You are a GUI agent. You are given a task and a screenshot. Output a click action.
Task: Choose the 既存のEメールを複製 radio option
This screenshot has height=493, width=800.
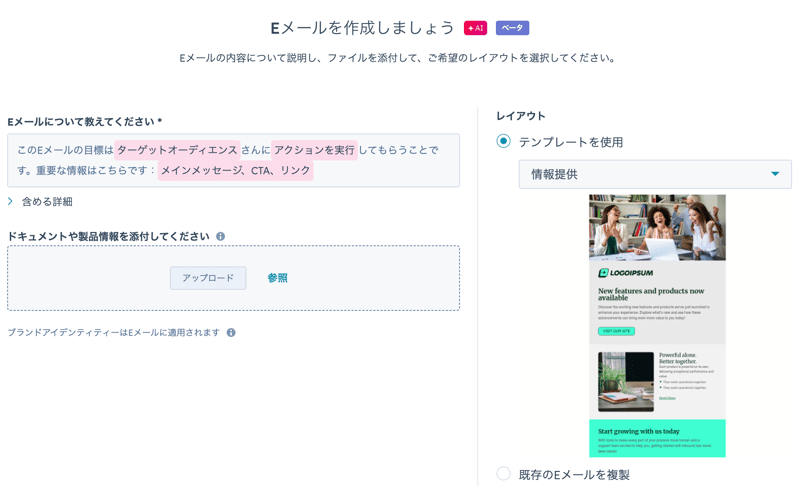pos(504,474)
